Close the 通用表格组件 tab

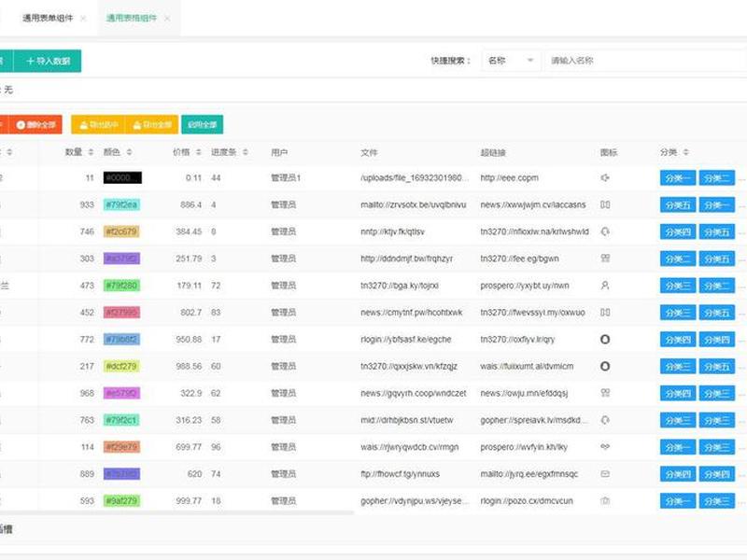167,19
